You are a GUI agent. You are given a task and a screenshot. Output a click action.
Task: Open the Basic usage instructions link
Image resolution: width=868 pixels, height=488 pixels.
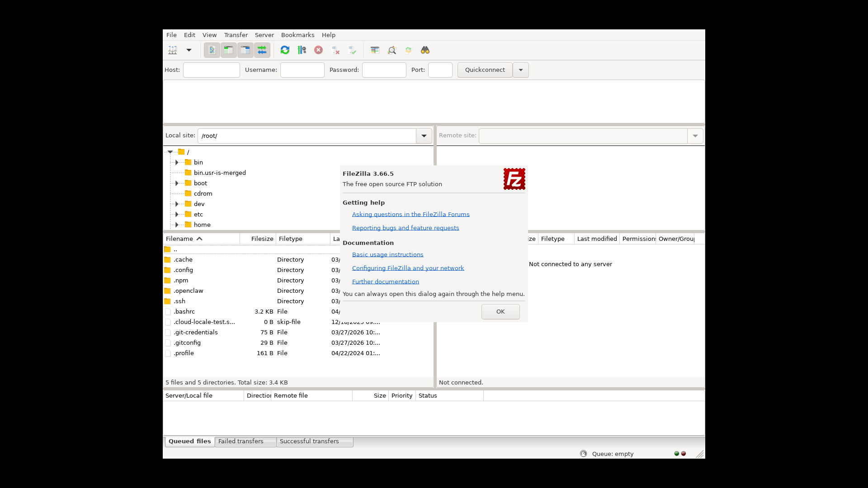387,254
